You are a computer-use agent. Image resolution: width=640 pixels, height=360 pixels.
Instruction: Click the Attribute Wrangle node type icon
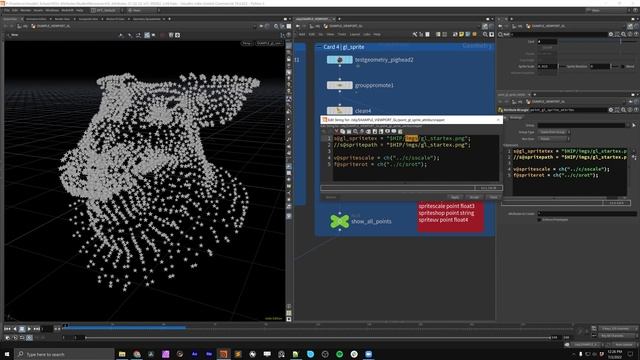[x=500, y=110]
